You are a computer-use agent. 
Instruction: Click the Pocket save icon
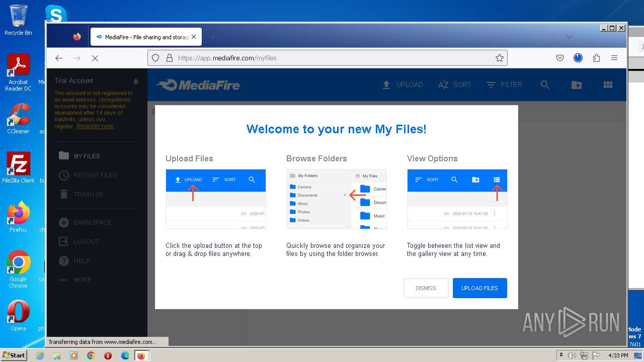[x=560, y=58]
